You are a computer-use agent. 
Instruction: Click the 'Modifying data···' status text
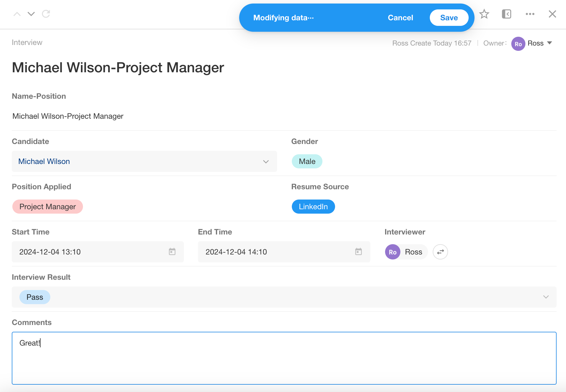click(284, 18)
